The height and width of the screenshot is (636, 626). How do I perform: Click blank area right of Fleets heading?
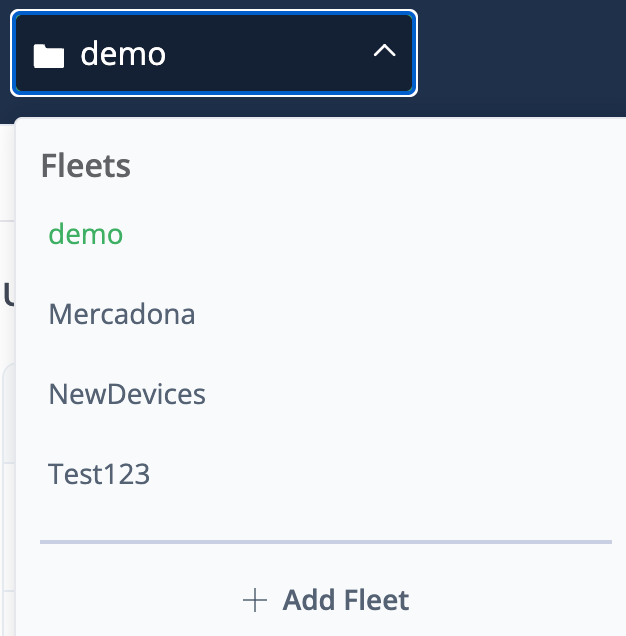point(400,166)
